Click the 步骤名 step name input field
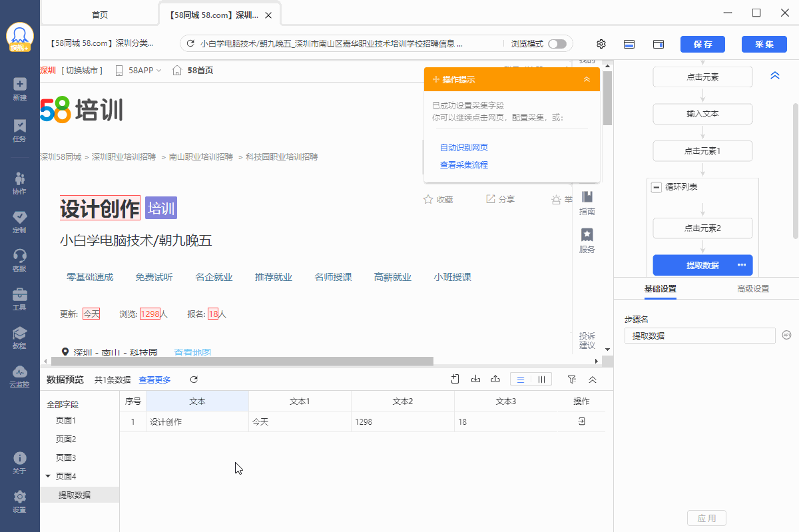Image resolution: width=799 pixels, height=532 pixels. click(700, 336)
